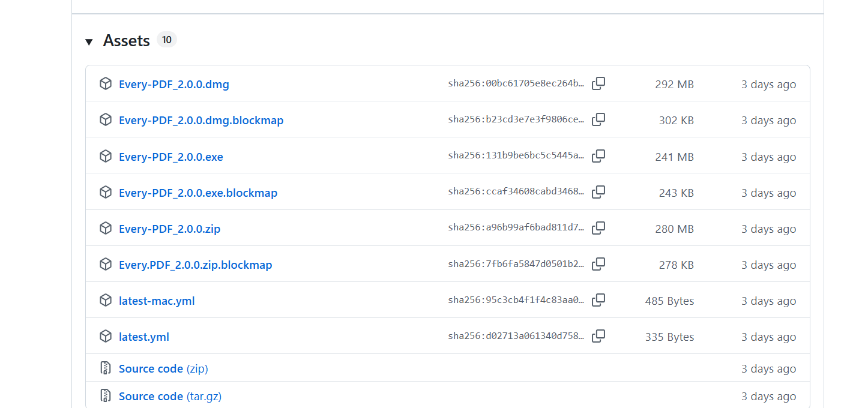The image size is (868, 408).
Task: Click the 302 KB file size
Action: (676, 121)
